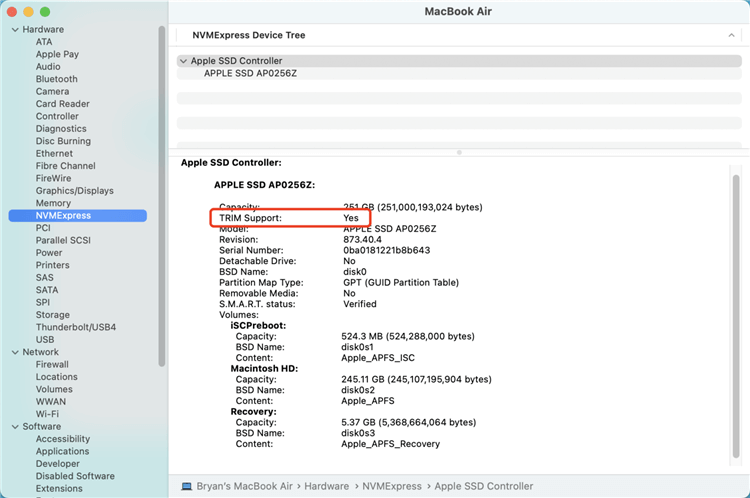Screen dimensions: 750x498
Task: Select Bluetooth in the sidebar
Action: point(56,79)
